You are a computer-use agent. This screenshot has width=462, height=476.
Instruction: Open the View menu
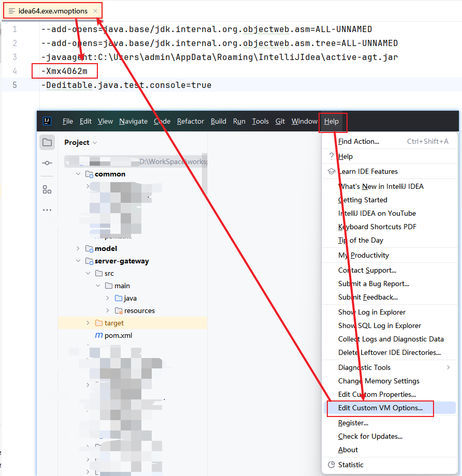pyautogui.click(x=105, y=122)
